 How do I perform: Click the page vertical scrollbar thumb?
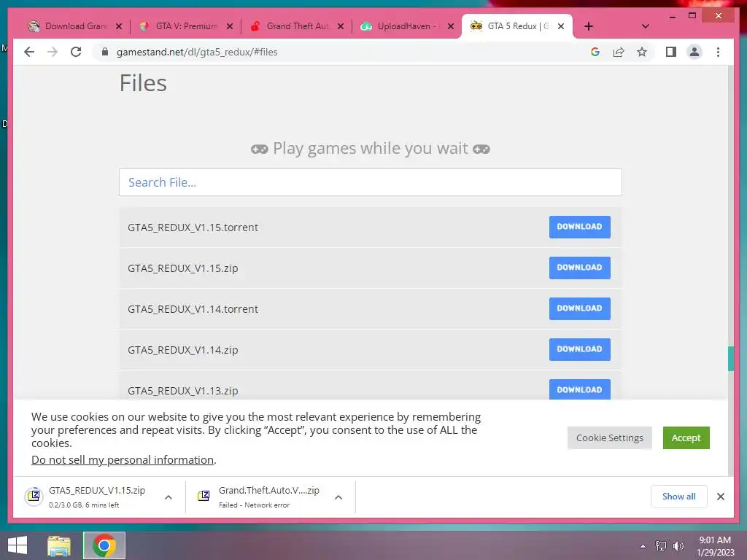click(731, 359)
